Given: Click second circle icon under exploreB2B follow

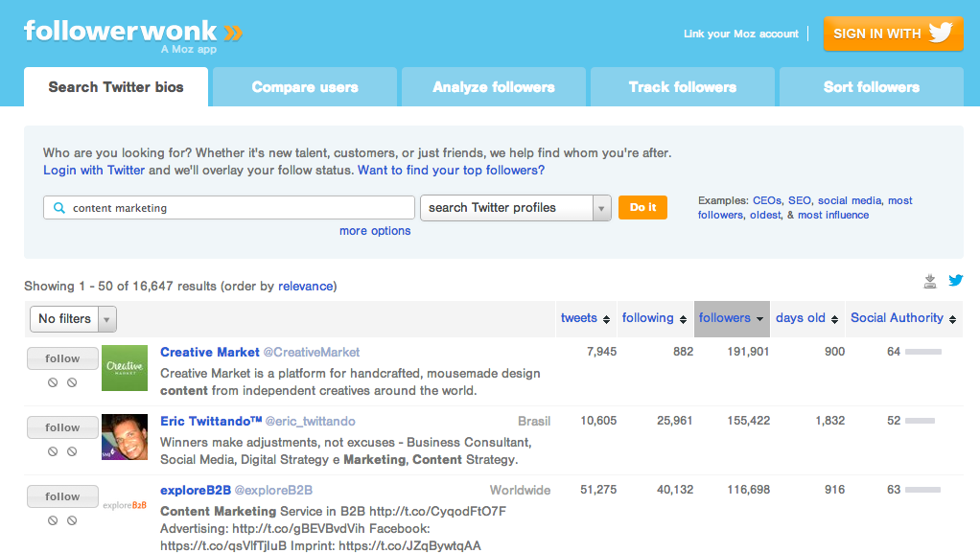Looking at the screenshot, I should pyautogui.click(x=72, y=520).
